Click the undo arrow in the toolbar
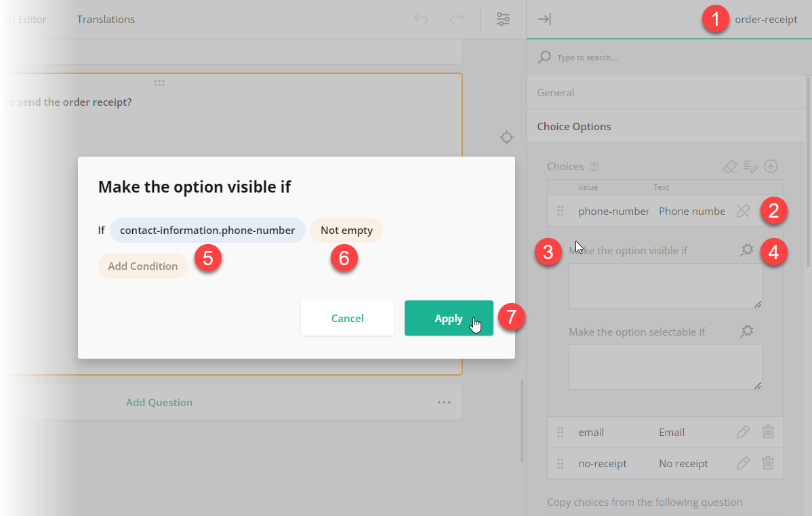812x516 pixels. [x=421, y=19]
